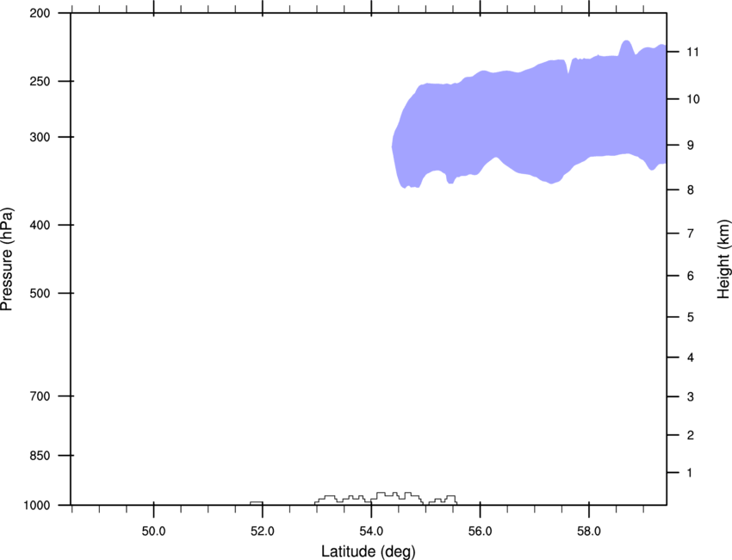Click the 5 km height tick label

691,318
